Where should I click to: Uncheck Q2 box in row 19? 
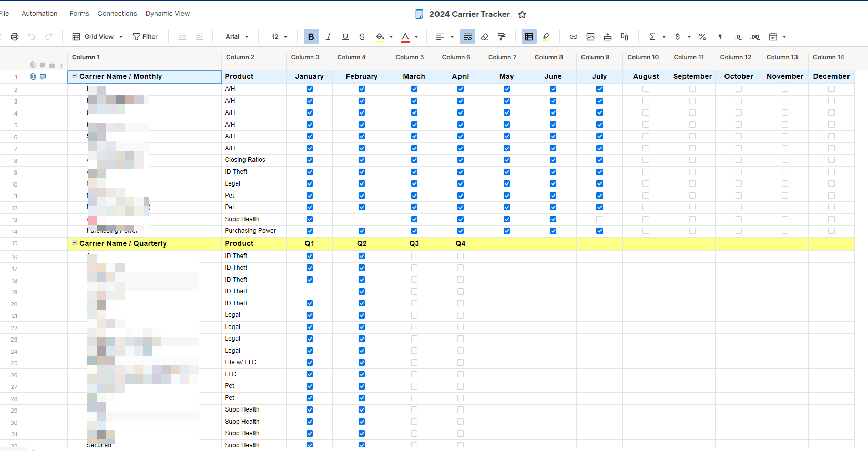click(362, 291)
